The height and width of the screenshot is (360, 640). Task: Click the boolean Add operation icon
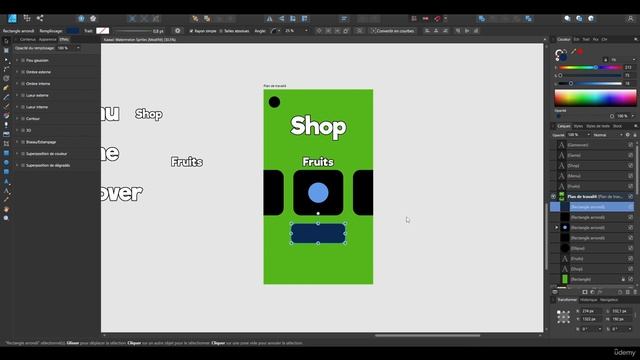(x=482, y=18)
